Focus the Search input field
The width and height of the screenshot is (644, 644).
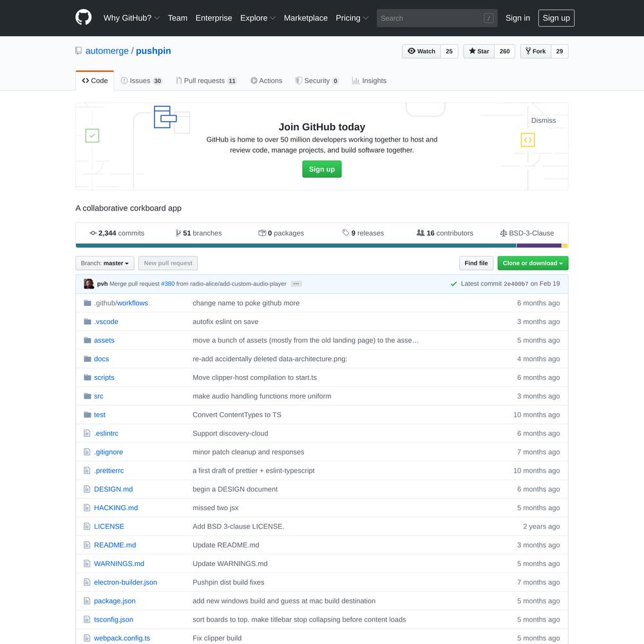(x=437, y=18)
